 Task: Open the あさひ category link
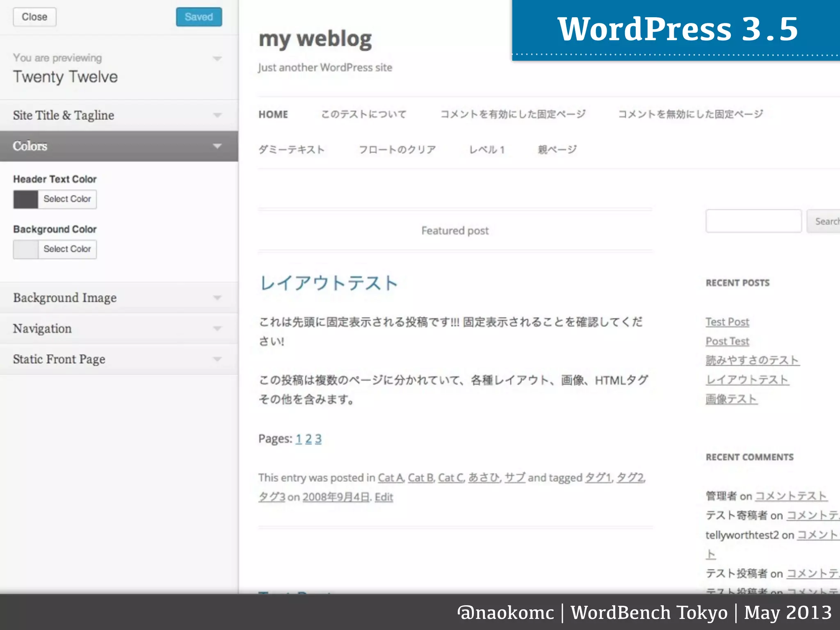point(484,478)
